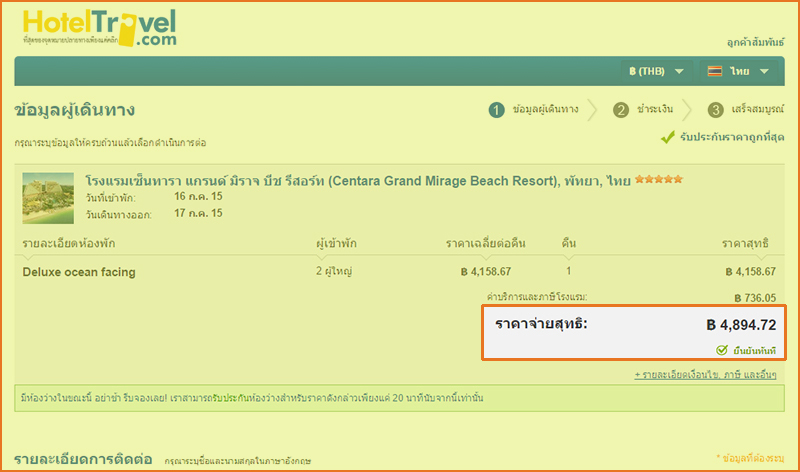
Task: Click the step 1 circle icon
Action: [x=497, y=110]
